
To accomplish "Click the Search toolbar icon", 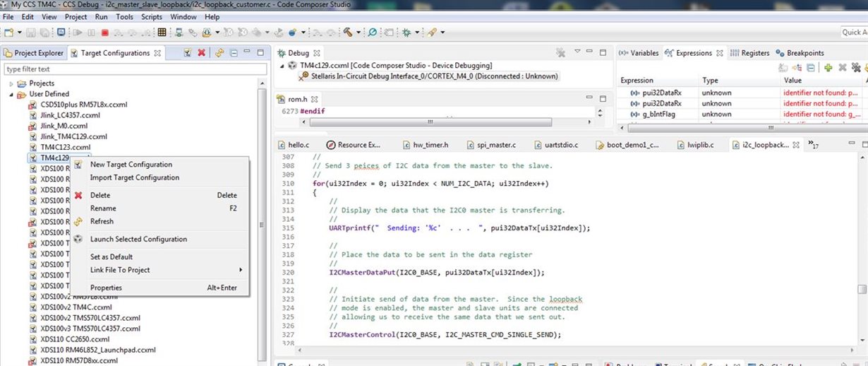I will 372,32.
